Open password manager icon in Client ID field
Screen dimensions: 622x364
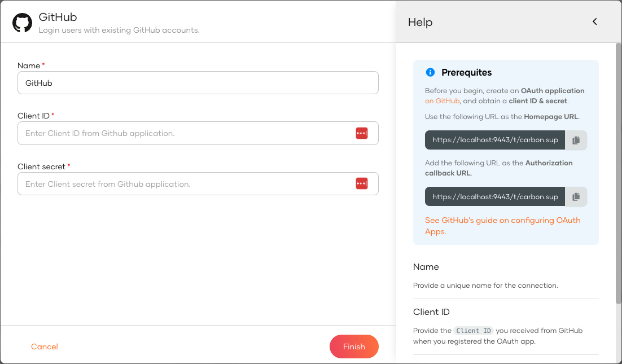(362, 133)
